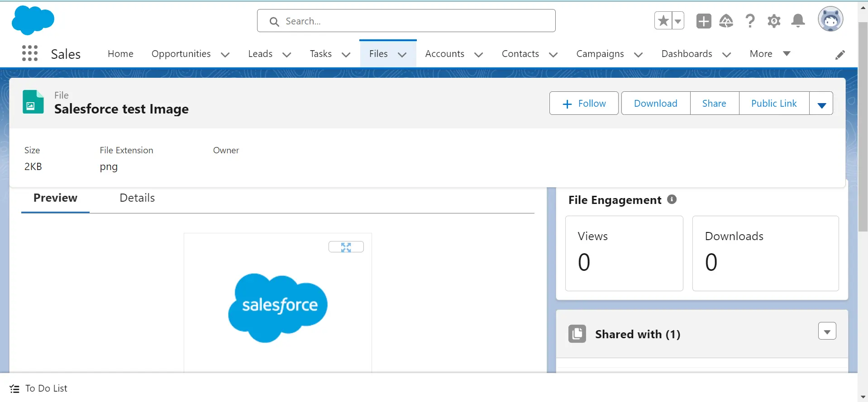Click the Favorites star icon
The width and height of the screenshot is (868, 402).
coord(663,21)
